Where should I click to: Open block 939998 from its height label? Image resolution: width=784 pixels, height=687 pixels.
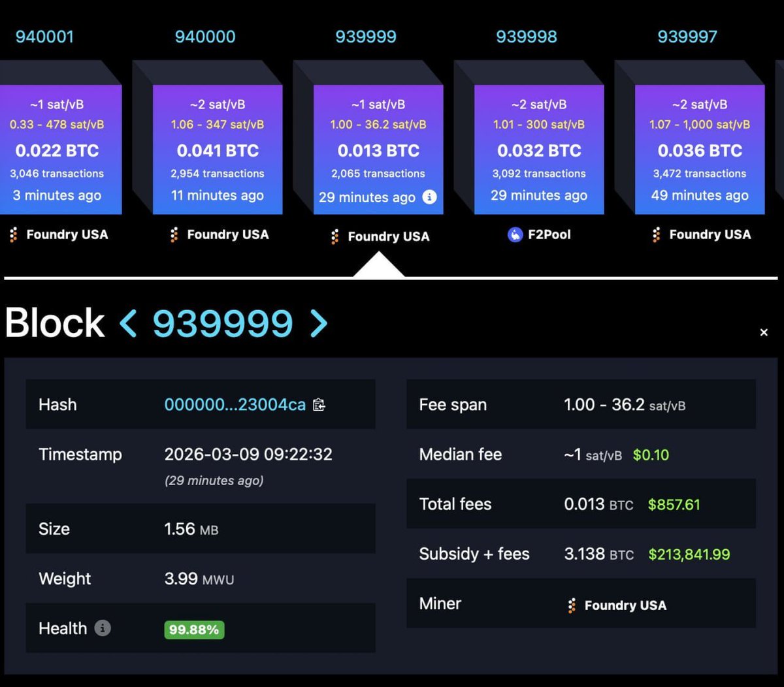[x=527, y=37]
